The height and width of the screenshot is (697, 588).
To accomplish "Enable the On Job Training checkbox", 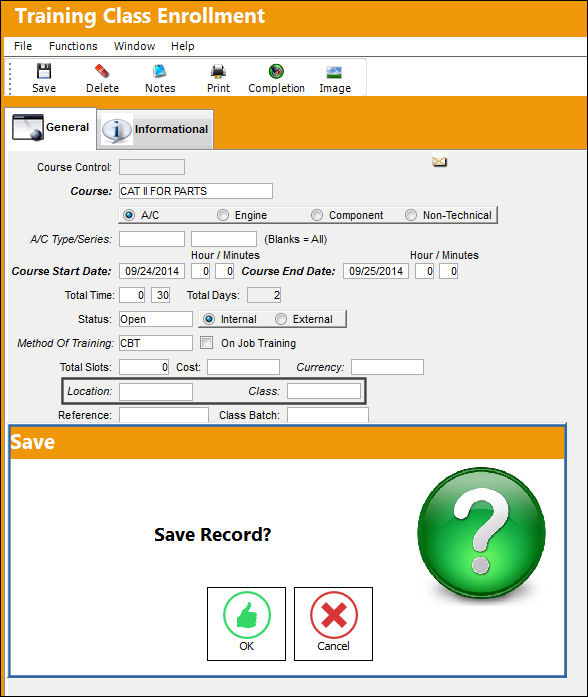I will [206, 343].
